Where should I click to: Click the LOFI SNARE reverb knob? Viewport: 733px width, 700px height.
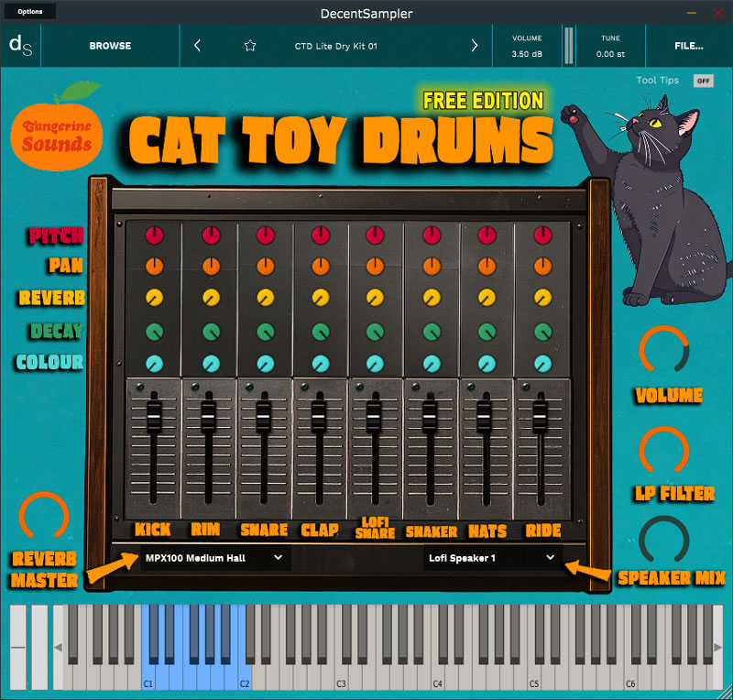(x=375, y=298)
